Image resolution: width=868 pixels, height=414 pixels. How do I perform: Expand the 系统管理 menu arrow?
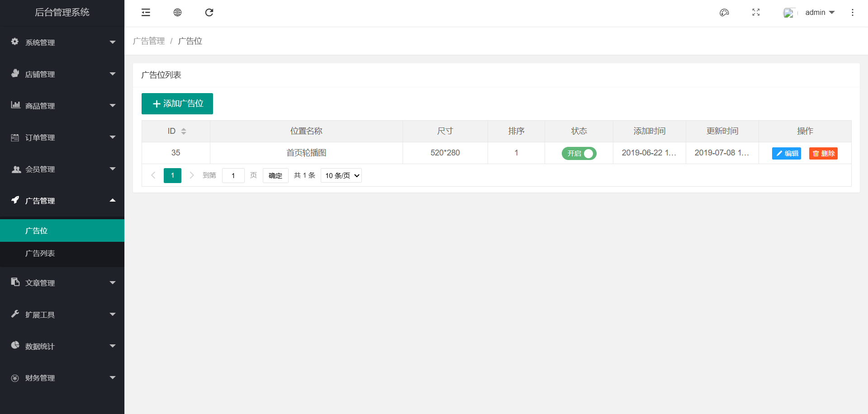(x=113, y=42)
